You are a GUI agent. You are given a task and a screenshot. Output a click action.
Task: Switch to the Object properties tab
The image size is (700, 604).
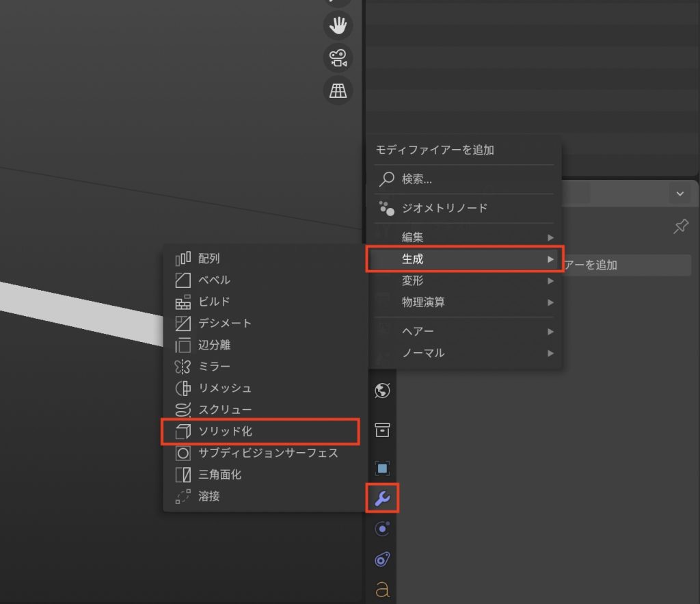click(x=382, y=468)
